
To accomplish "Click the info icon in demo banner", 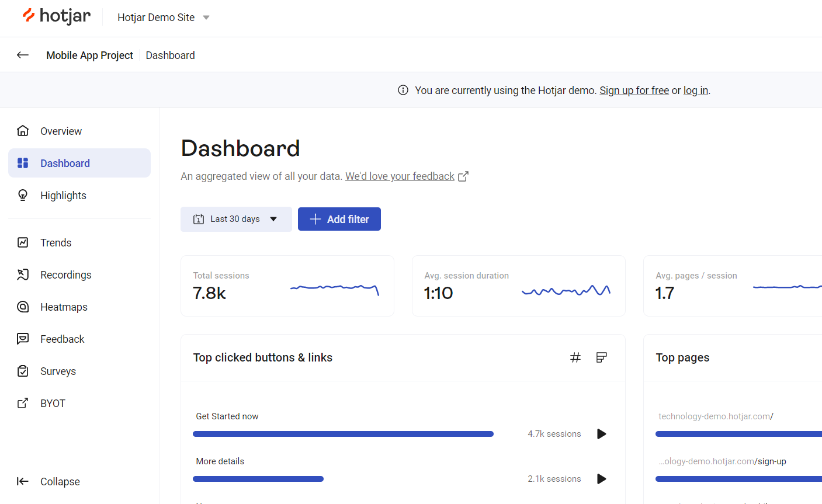I will (403, 90).
